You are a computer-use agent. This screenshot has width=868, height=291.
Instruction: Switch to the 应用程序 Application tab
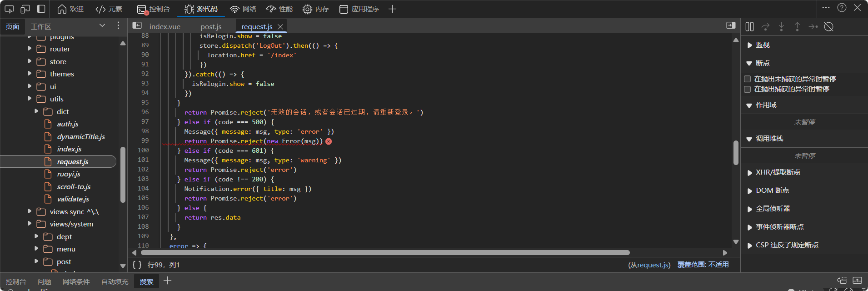coord(359,9)
